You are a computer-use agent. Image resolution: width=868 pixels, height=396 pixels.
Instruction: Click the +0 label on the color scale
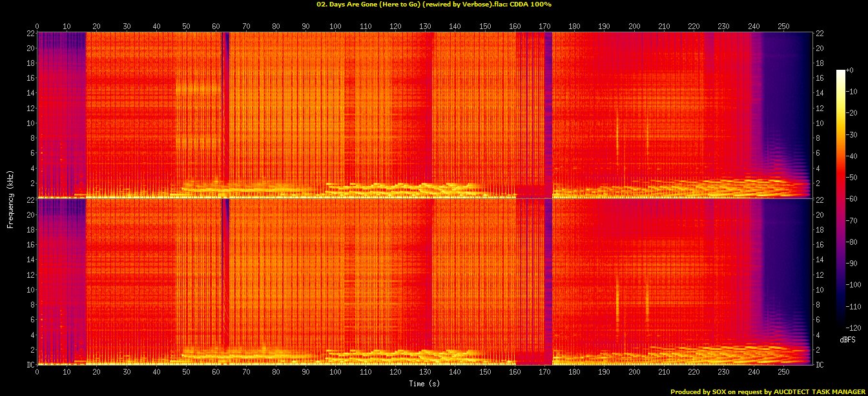(x=849, y=70)
